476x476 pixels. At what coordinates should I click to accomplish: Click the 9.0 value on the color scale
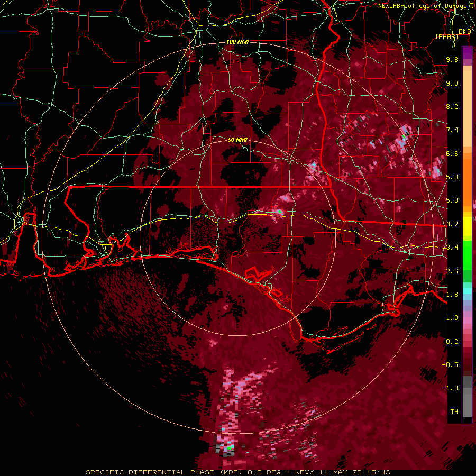(452, 83)
